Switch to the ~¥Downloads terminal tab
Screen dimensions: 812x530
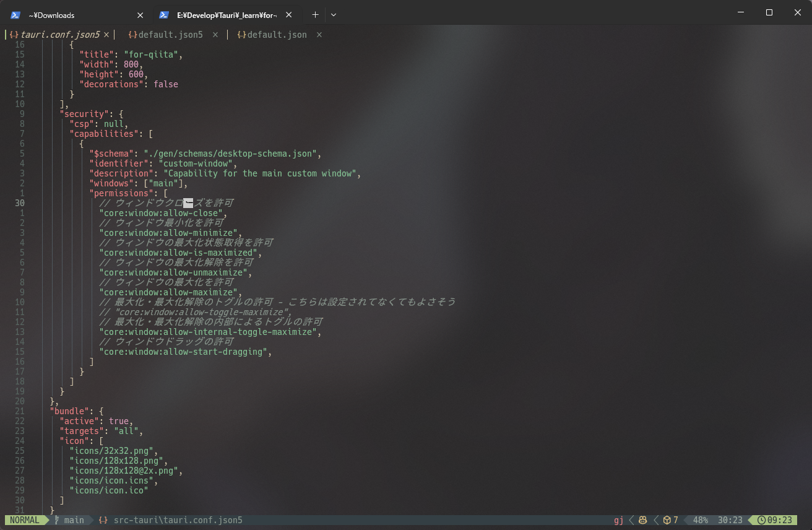pos(77,15)
